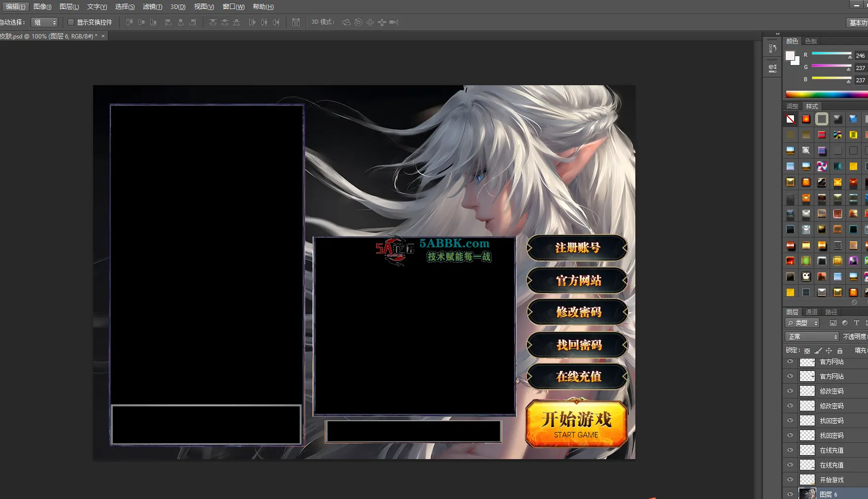Click the lock image pixels brush icon
The width and height of the screenshot is (868, 499).
pyautogui.click(x=818, y=351)
